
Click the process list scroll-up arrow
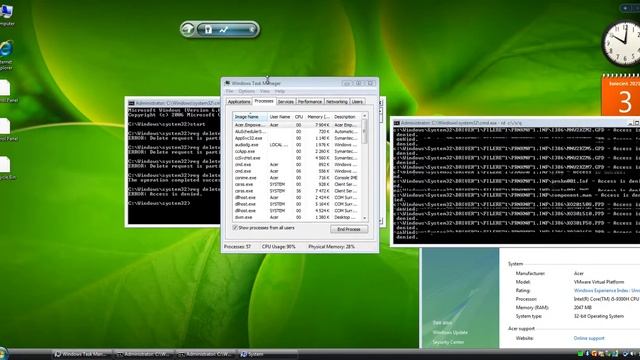(364, 116)
